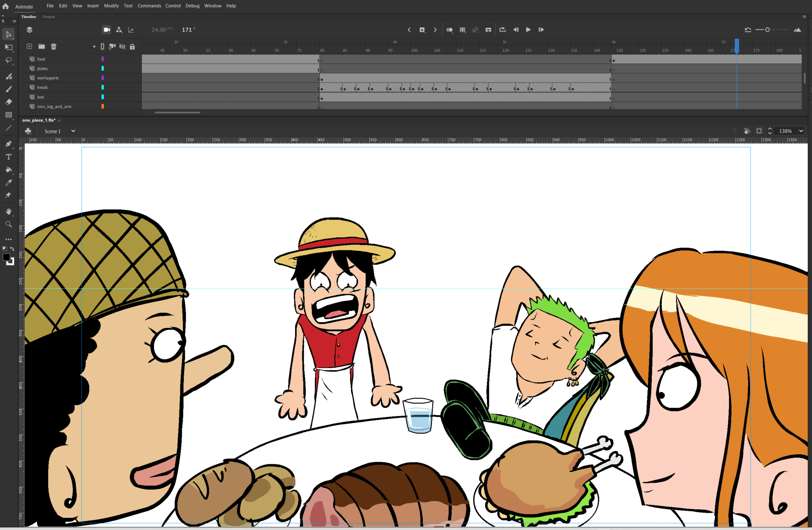Select the Lasso tool
This screenshot has height=530, width=812.
click(x=8, y=60)
